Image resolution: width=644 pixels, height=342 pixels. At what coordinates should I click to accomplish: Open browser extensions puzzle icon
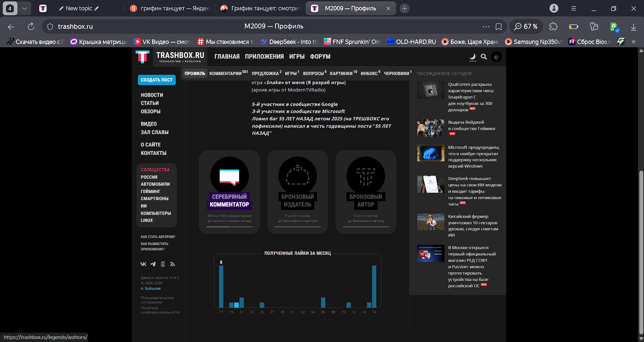coord(553,26)
